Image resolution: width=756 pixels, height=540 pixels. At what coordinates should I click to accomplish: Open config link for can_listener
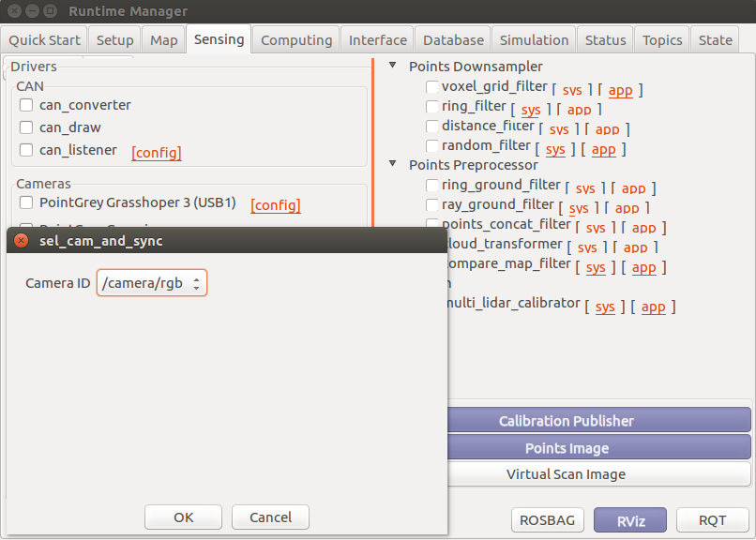click(x=157, y=152)
